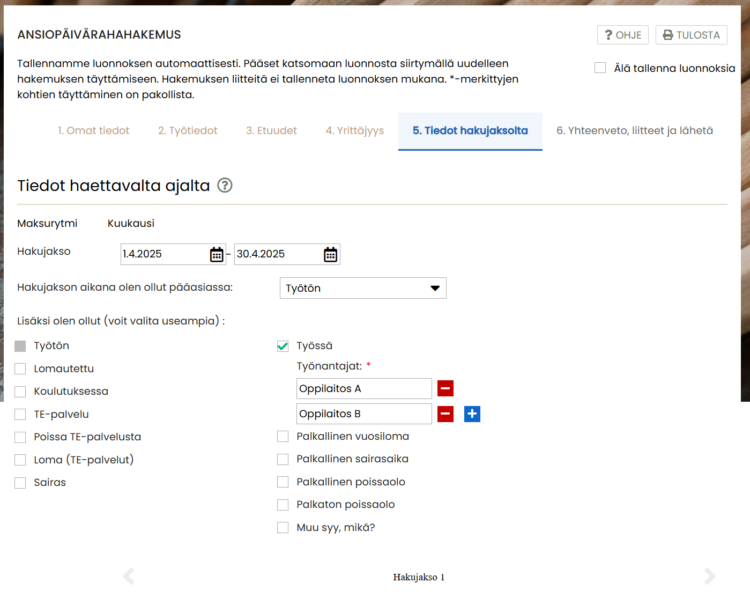
Task: Open tab 6. Yhteenveto, liitteet ja lähetä
Action: (x=634, y=131)
